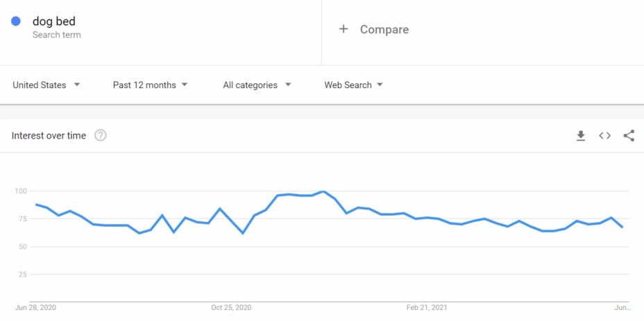Open the United States region dropdown

[x=46, y=85]
